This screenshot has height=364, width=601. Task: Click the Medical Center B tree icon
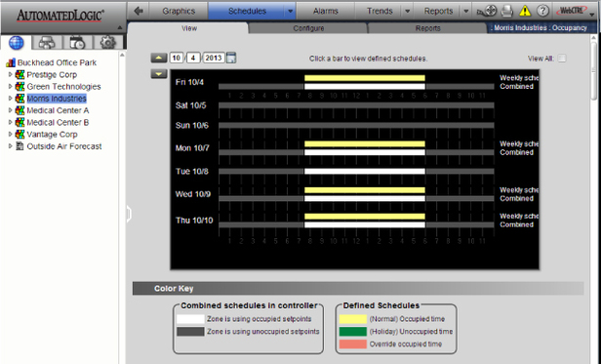point(20,122)
